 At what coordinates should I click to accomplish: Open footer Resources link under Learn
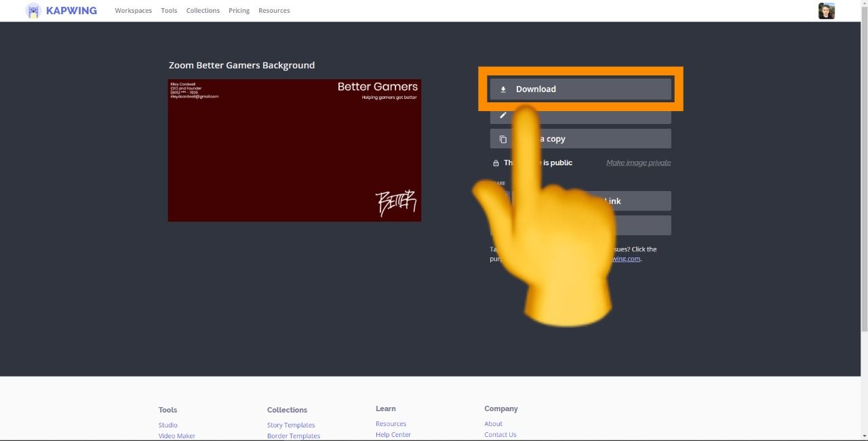(x=391, y=423)
